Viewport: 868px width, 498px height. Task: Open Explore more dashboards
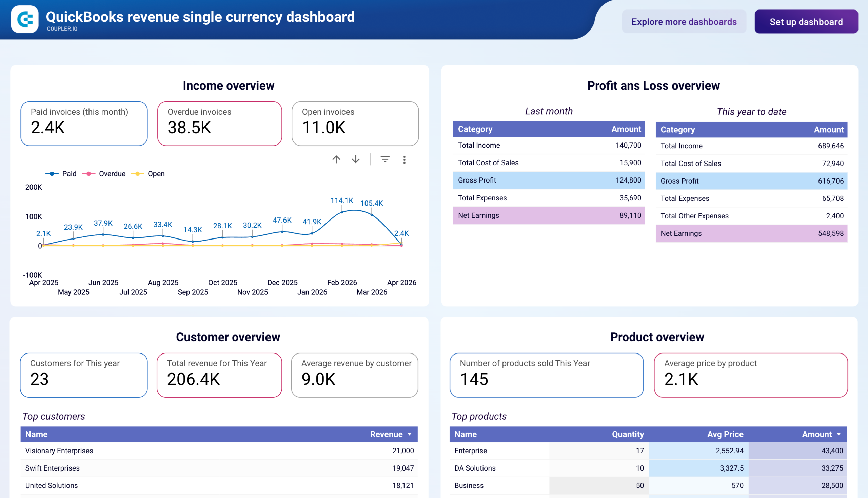click(x=684, y=22)
